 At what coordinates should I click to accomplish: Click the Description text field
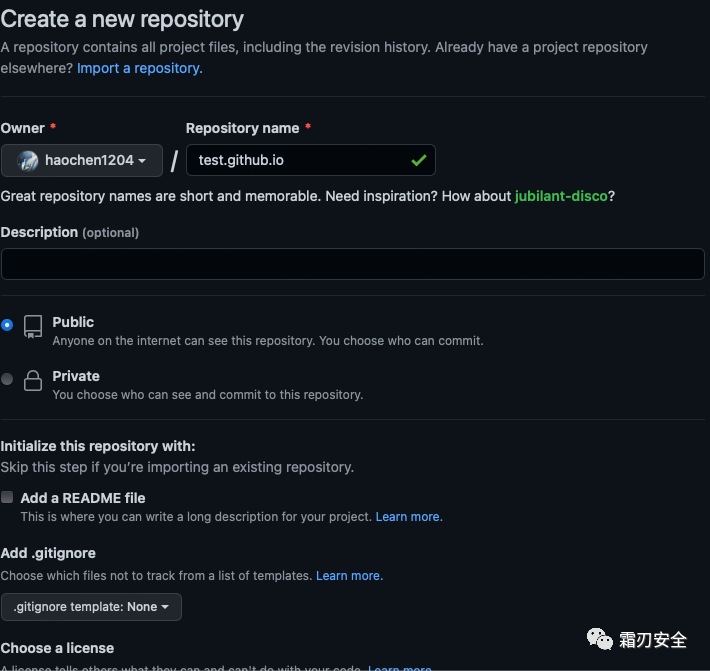[x=352, y=264]
